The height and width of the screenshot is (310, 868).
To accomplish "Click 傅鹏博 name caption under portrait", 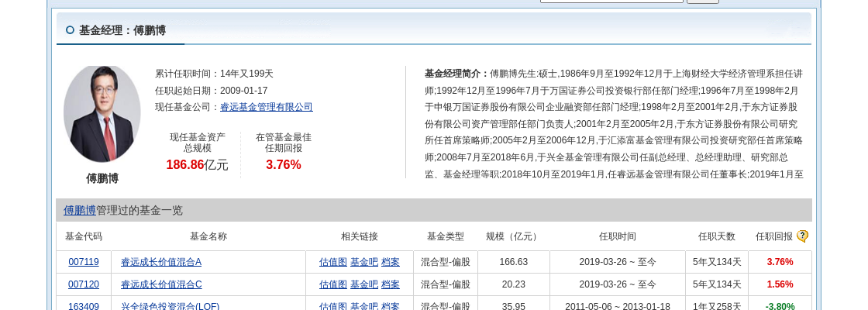I will [x=102, y=178].
